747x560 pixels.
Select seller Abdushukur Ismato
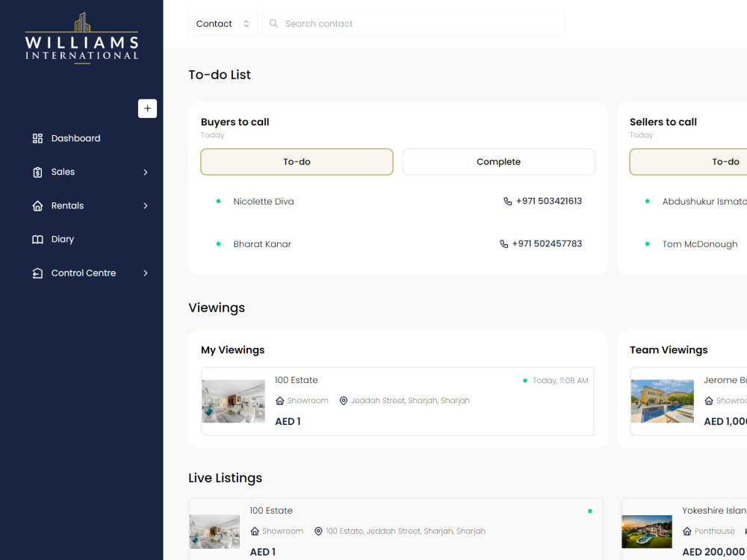click(704, 202)
